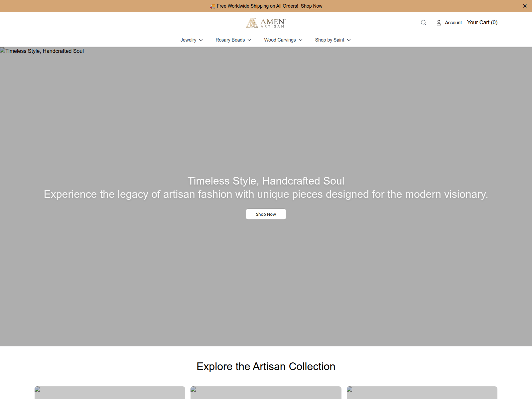Open the Wood Carvings menu item
Image resolution: width=532 pixels, height=399 pixels.
[280, 40]
